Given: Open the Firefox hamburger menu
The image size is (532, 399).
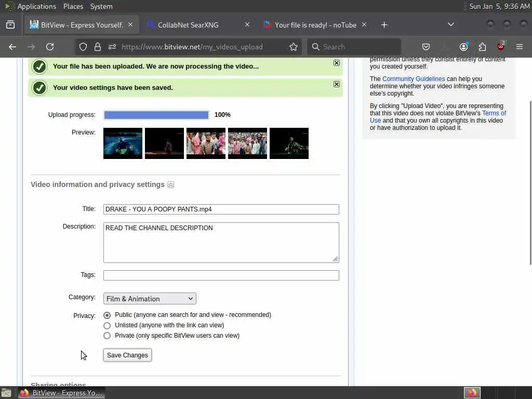Looking at the screenshot, I should coord(520,47).
